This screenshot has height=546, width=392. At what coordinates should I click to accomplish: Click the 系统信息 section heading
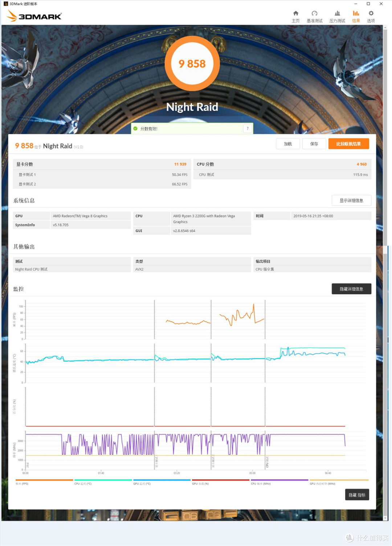pyautogui.click(x=24, y=201)
